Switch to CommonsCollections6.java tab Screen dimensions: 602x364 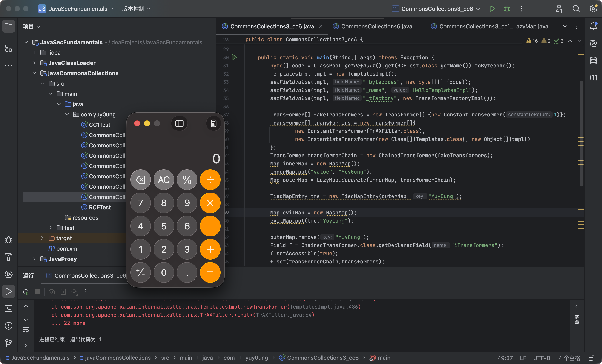coord(376,26)
